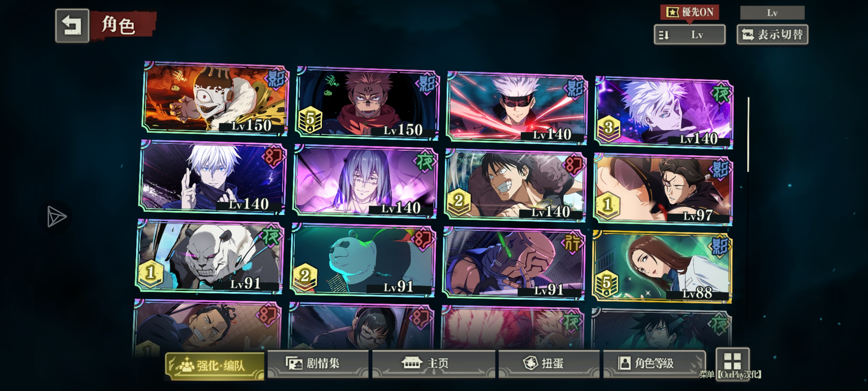This screenshot has width=868, height=391.
Task: Click the 表示切替 swap icon
Action: click(748, 35)
